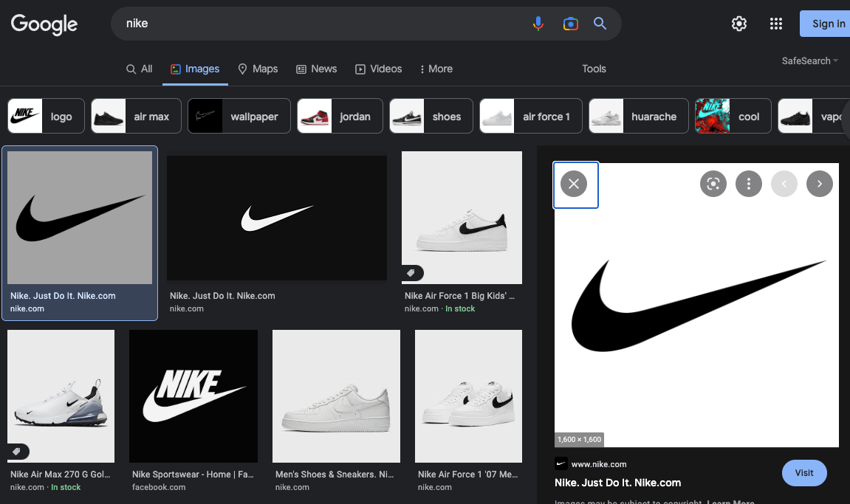Click the large swoosh preview image
This screenshot has width=850, height=504.
(696, 305)
